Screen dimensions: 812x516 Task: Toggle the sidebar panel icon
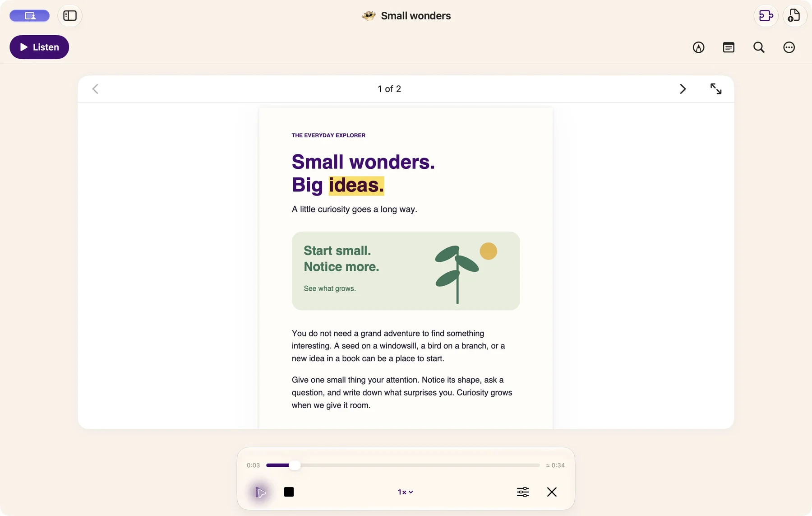click(x=70, y=16)
